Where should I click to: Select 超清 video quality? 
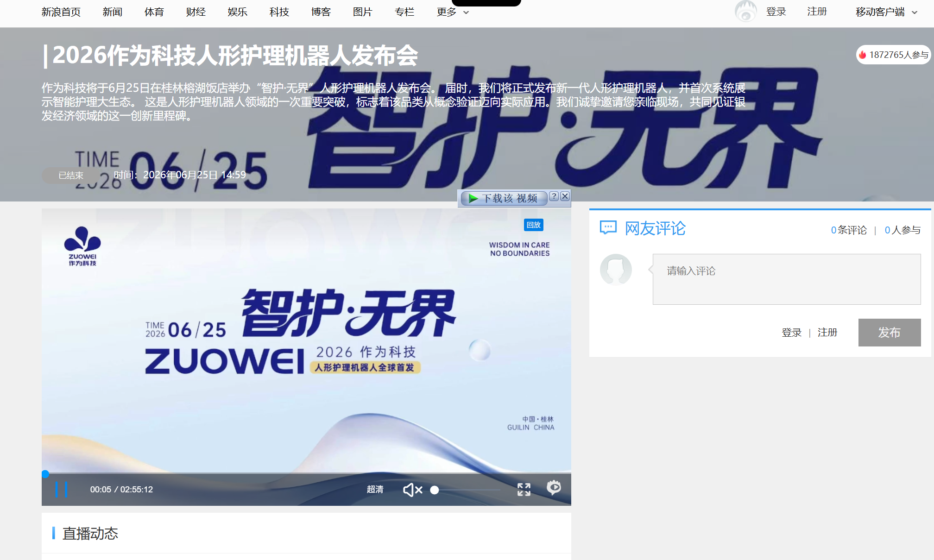pos(375,489)
